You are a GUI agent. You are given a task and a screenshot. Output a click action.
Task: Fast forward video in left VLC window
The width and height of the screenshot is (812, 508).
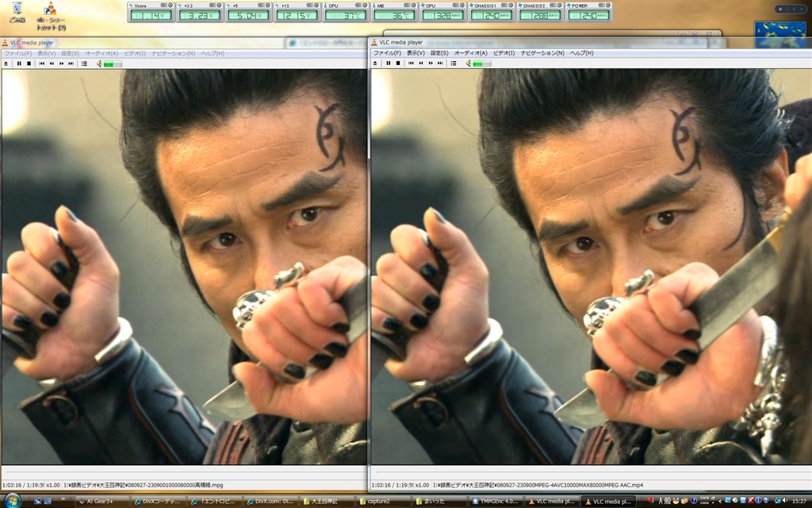point(62,63)
